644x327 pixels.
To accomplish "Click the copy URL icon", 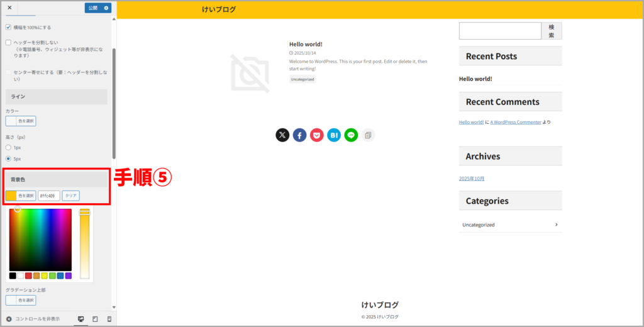I will [x=368, y=135].
